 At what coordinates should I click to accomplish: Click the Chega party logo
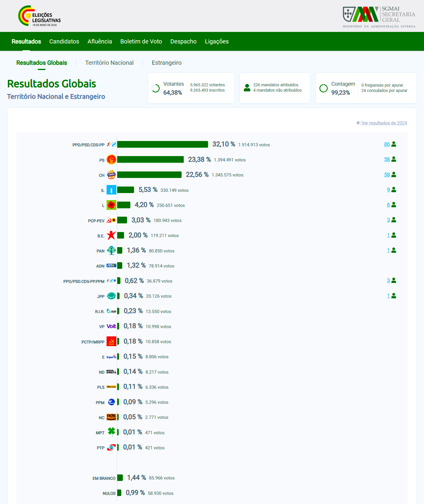point(111,175)
